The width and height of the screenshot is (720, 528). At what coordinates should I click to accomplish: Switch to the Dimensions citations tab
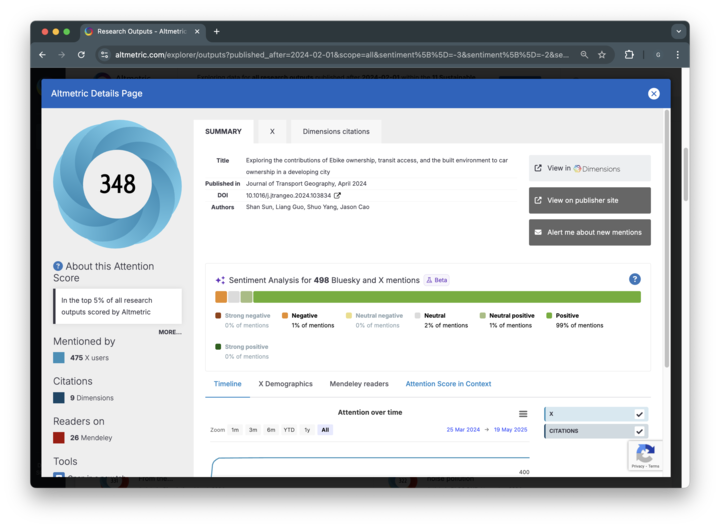coord(336,131)
